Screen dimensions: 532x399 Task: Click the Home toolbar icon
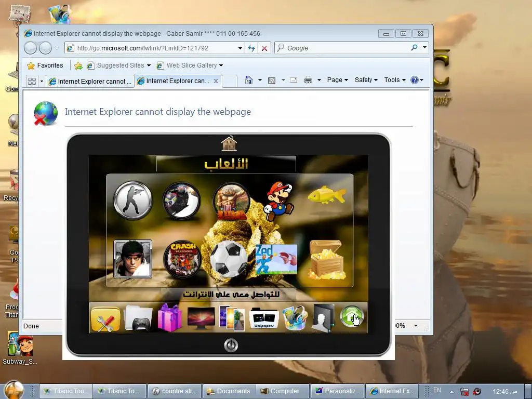pyautogui.click(x=249, y=80)
